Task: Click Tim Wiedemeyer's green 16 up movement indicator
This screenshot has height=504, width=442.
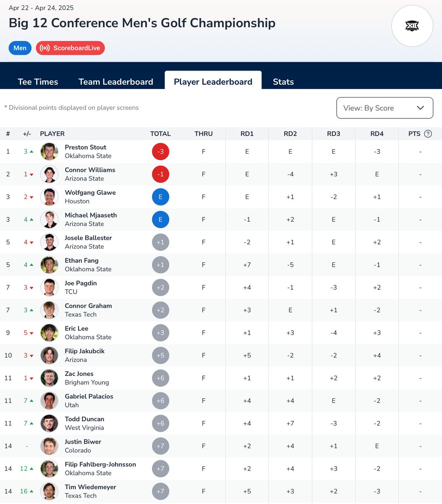Action: coord(27,492)
